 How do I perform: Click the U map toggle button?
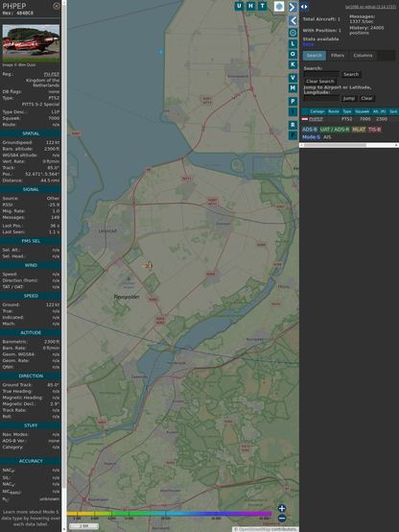coord(239,6)
